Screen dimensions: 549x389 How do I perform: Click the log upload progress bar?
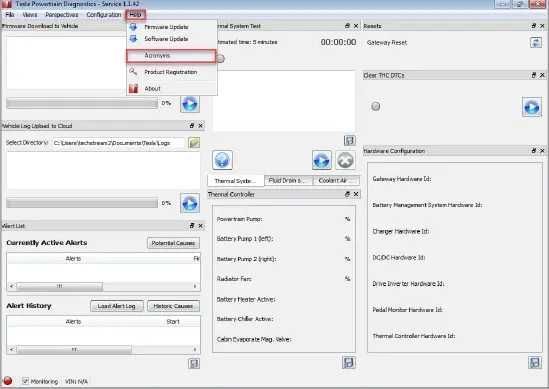pos(82,203)
